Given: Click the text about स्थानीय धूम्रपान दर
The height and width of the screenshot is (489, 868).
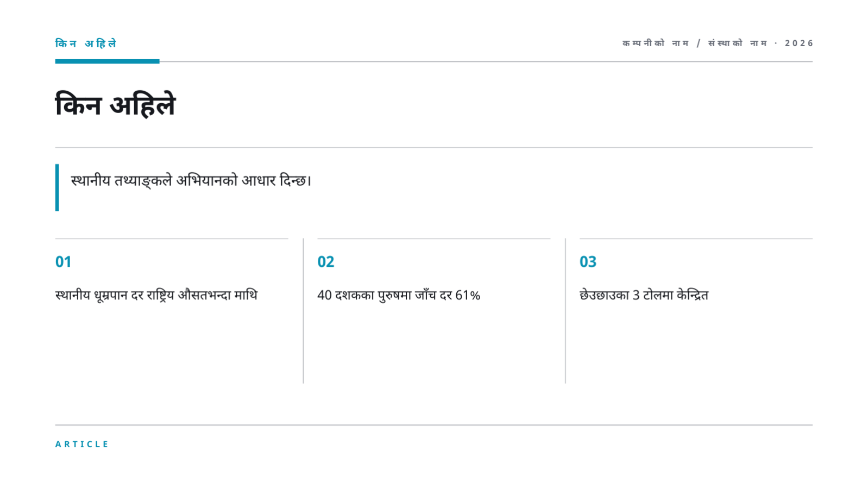Looking at the screenshot, I should pyautogui.click(x=156, y=295).
